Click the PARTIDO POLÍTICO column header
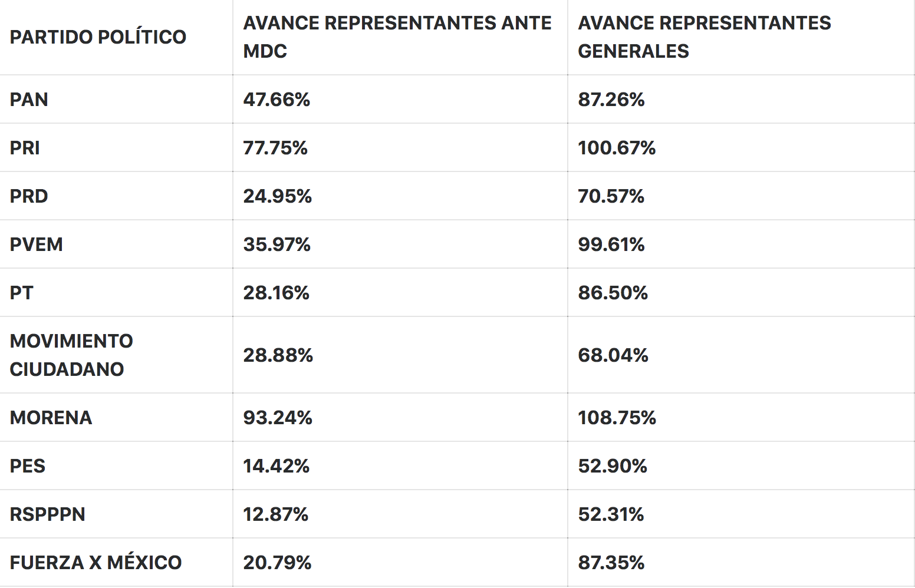915x588 pixels. [98, 37]
